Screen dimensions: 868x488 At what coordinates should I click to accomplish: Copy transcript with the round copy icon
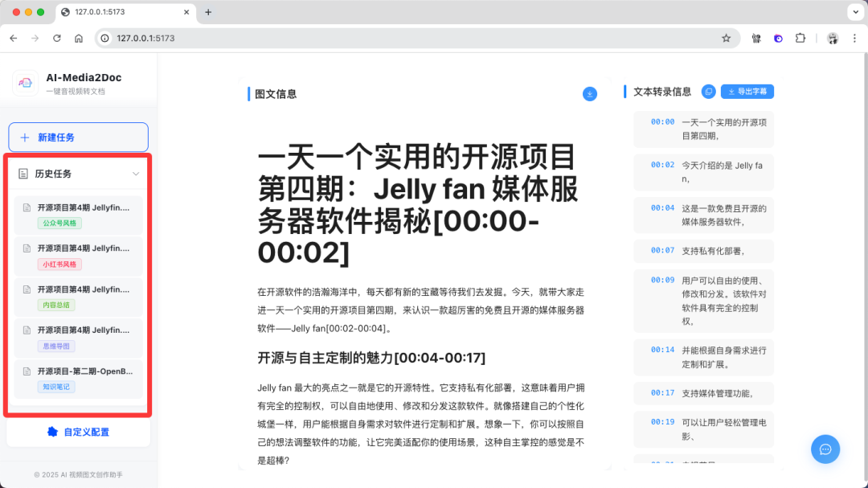pos(709,92)
